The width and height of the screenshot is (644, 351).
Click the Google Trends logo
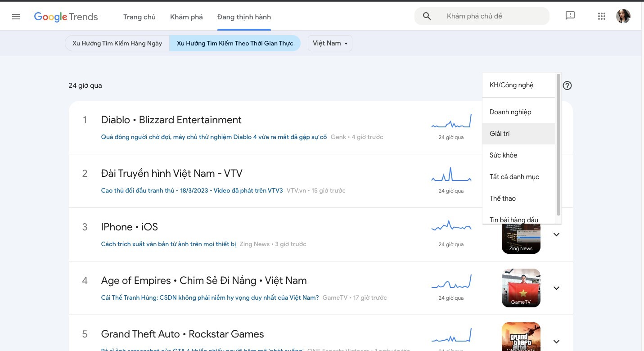tap(66, 17)
